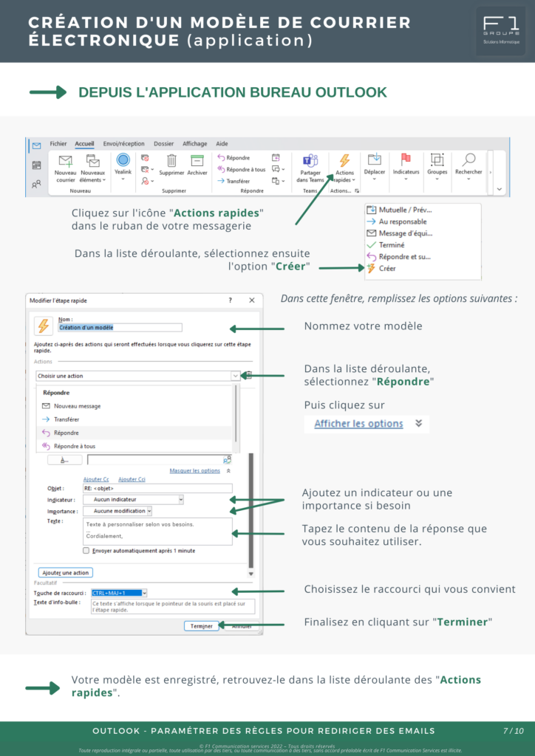Click the dialog help question mark
This screenshot has width=535, height=756.
[x=230, y=300]
